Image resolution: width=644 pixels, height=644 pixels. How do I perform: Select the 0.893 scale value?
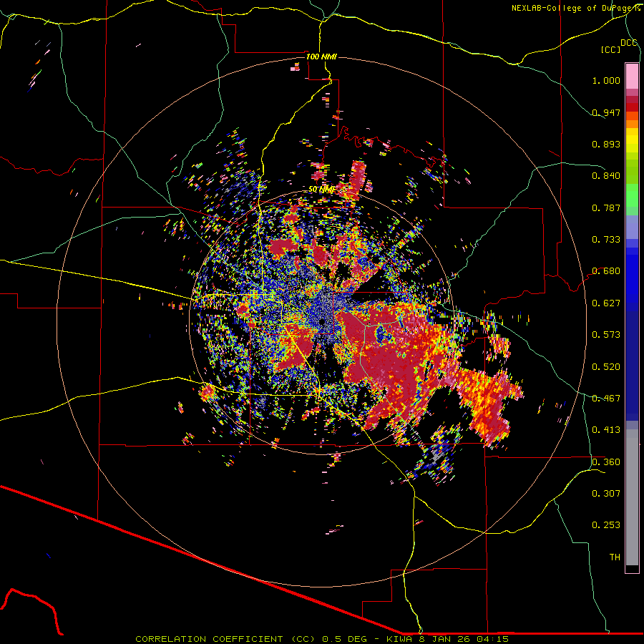[606, 144]
